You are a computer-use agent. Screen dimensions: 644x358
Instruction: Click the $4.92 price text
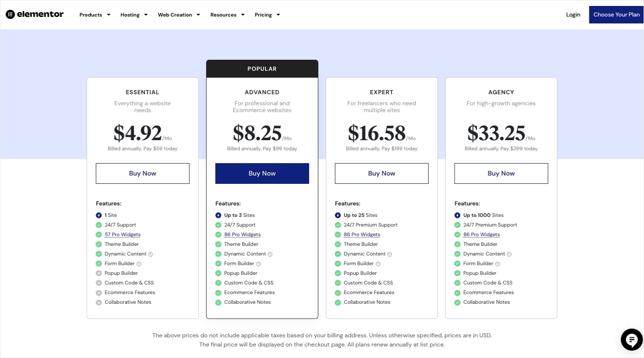(138, 133)
